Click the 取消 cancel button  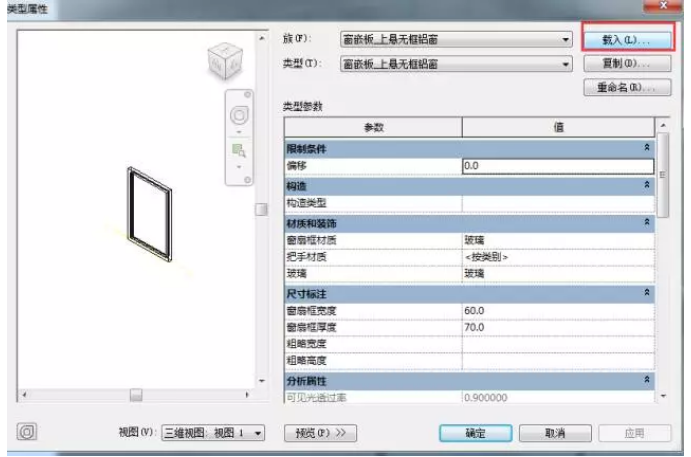coord(555,433)
